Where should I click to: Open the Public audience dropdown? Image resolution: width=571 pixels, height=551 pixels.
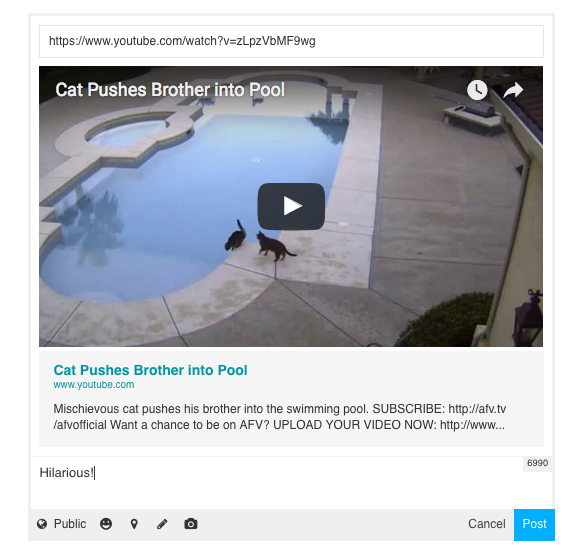tap(62, 524)
